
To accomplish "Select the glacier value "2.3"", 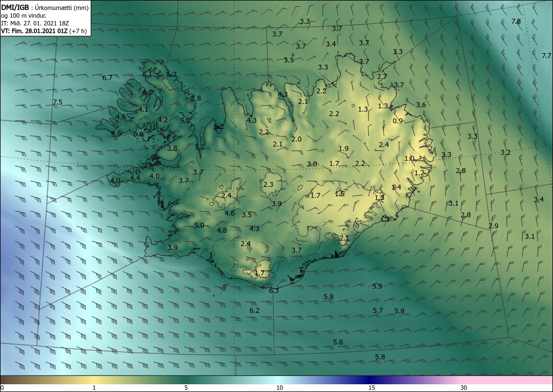I will click(x=268, y=184).
